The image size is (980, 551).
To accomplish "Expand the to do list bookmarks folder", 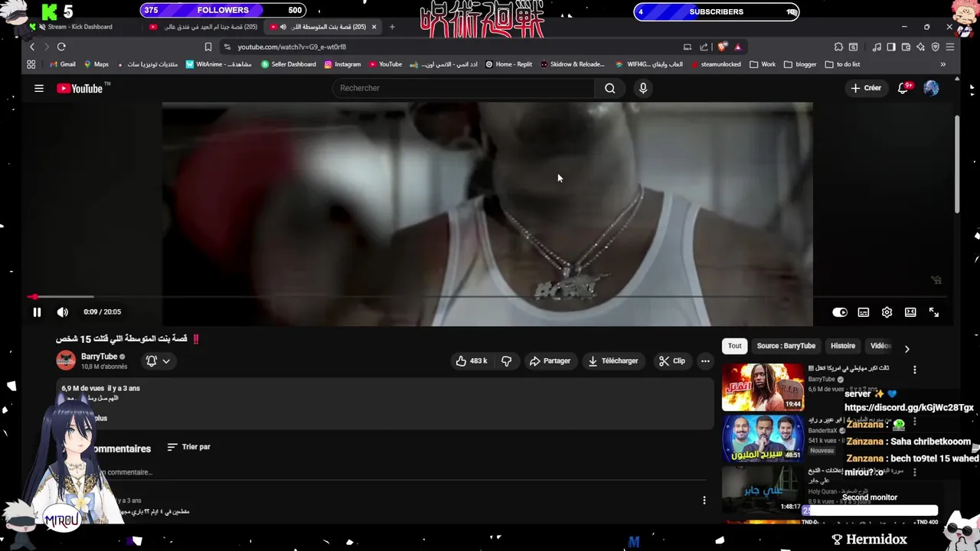I will (842, 64).
